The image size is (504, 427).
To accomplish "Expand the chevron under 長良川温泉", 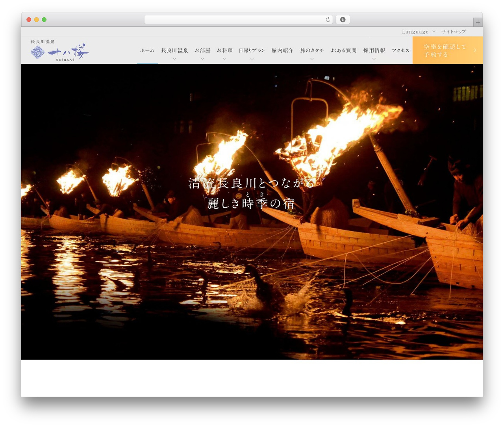I will (x=174, y=59).
